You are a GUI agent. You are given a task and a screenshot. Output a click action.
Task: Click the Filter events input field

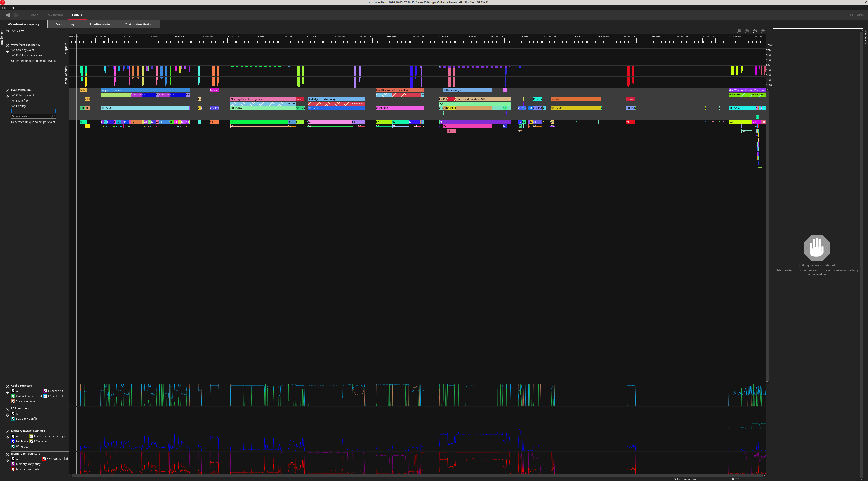[x=33, y=116]
